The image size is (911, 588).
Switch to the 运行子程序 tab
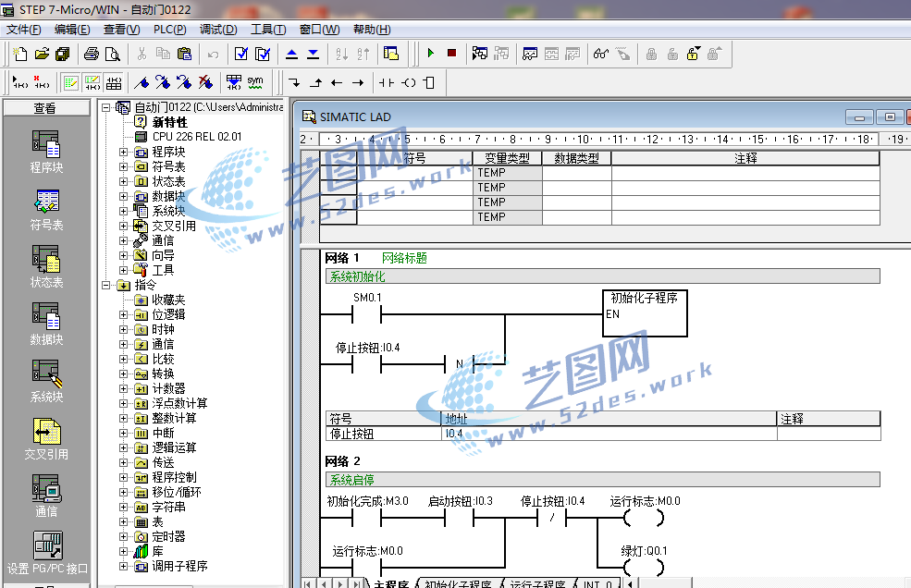537,583
